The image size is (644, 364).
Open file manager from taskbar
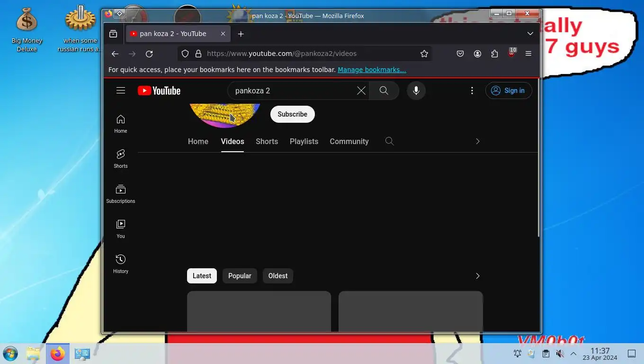coord(33,354)
